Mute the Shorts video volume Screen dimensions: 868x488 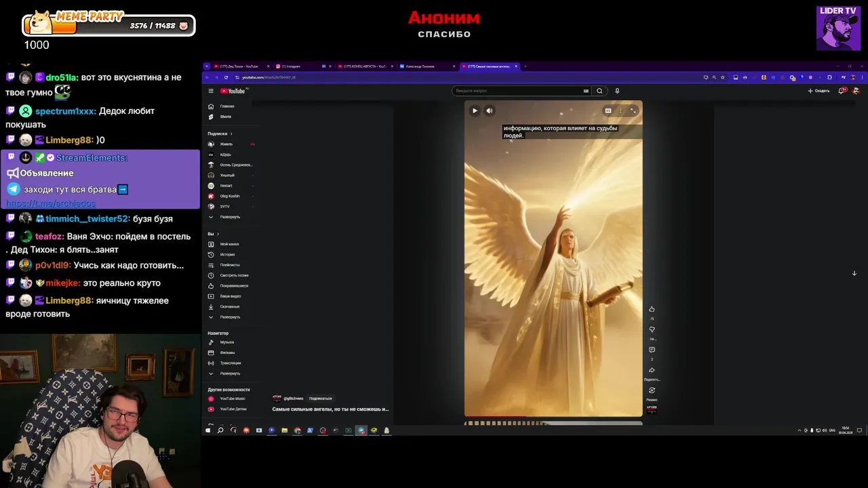tap(489, 110)
